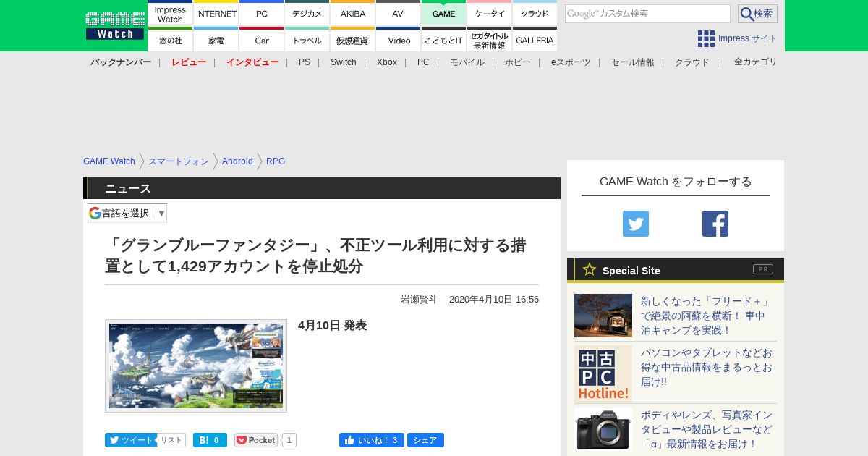868x456 pixels.
Task: Open the 新しくなった「フリード＋」 article link
Action: 707,316
